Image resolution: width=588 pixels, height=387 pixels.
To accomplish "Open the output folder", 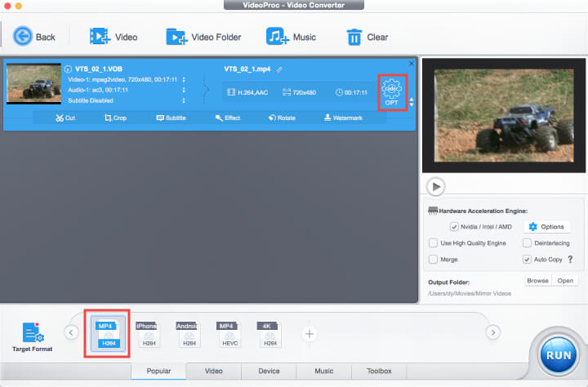I will click(x=565, y=281).
